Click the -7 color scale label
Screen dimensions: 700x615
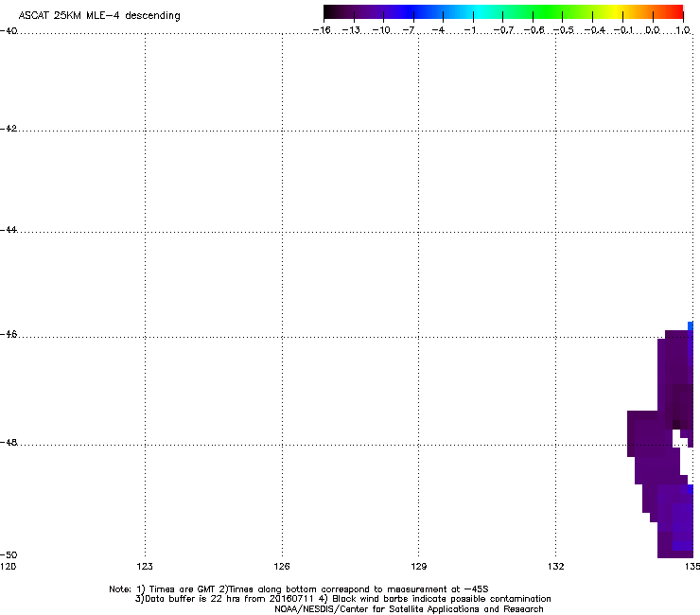409,30
